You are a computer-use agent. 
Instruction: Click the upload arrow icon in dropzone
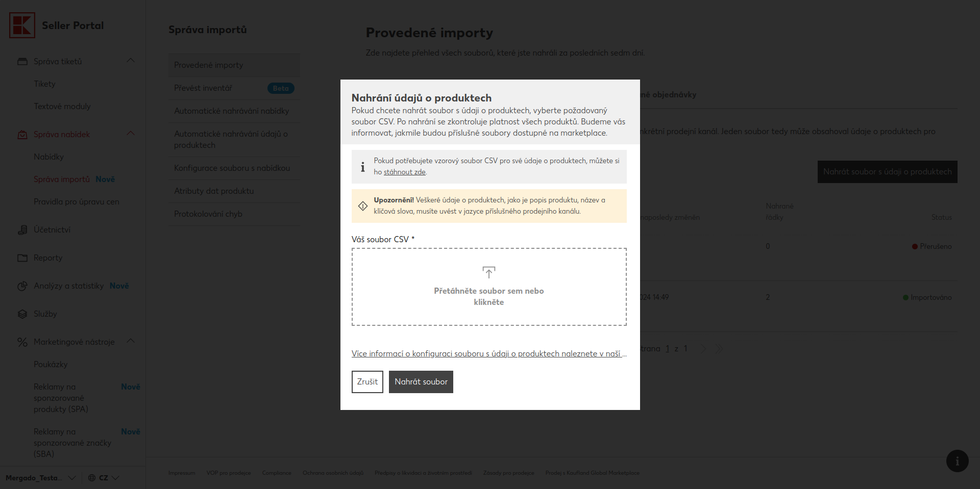point(488,272)
